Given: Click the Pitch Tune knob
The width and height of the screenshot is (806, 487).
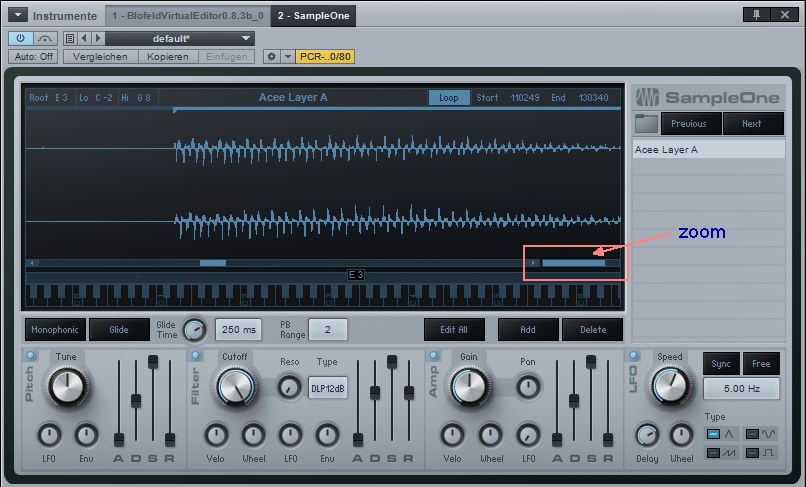Looking at the screenshot, I should [67, 386].
